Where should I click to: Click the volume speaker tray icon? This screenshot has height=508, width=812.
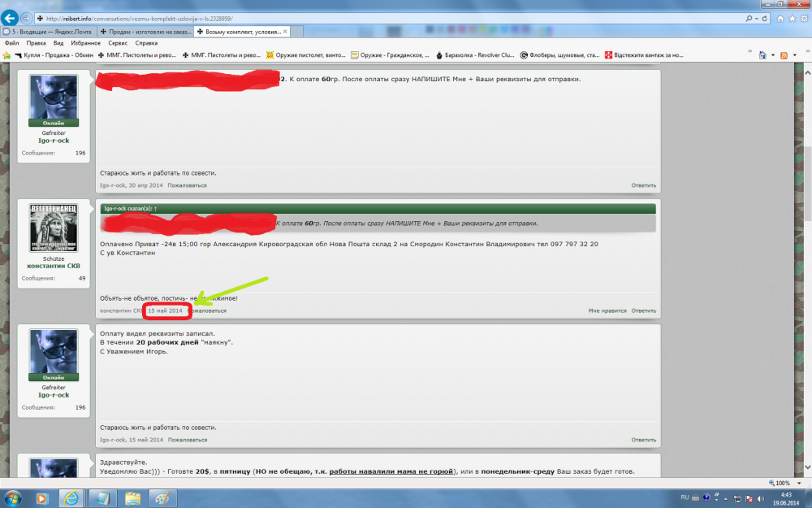[x=760, y=499]
